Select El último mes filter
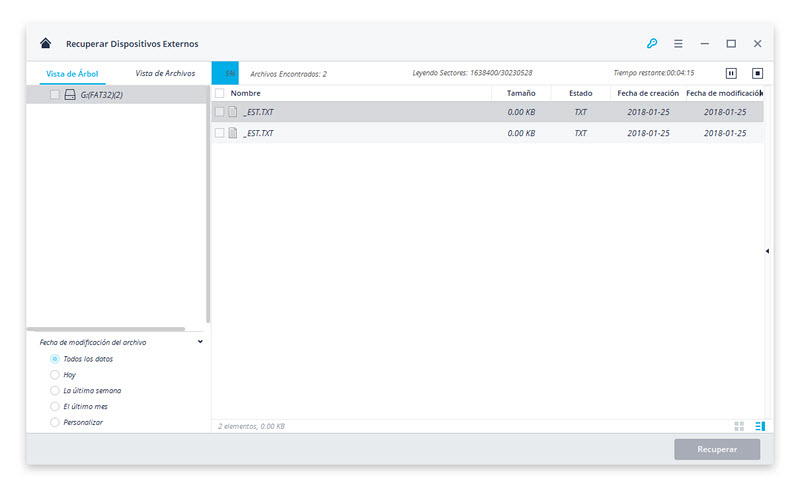 [55, 406]
